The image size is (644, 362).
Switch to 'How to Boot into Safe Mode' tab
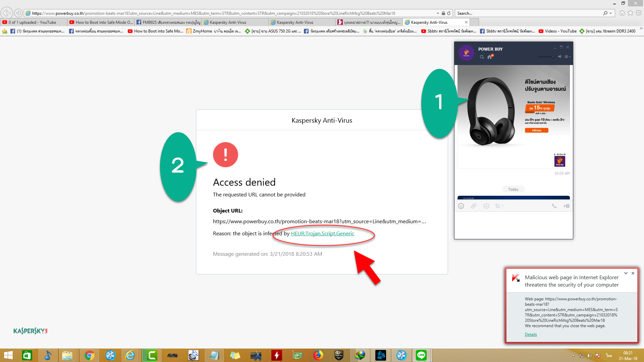click(x=101, y=22)
